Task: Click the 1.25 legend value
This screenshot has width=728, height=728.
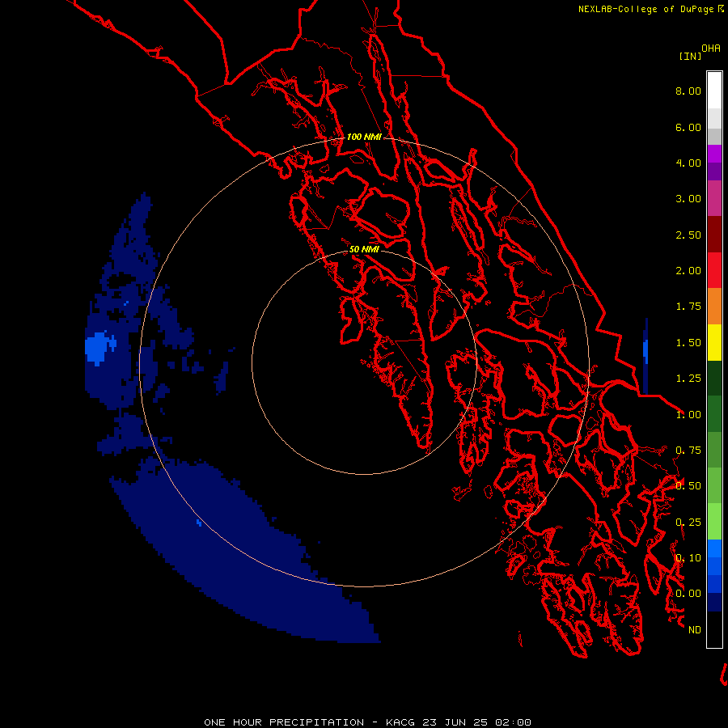Action: 688,379
